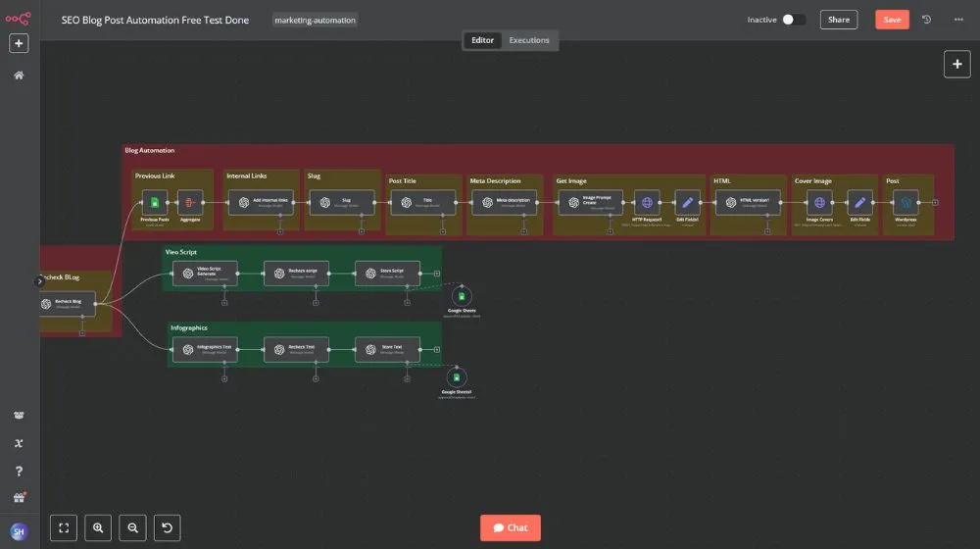Click the Share button
Screen dimensions: 980x549
coord(839,20)
